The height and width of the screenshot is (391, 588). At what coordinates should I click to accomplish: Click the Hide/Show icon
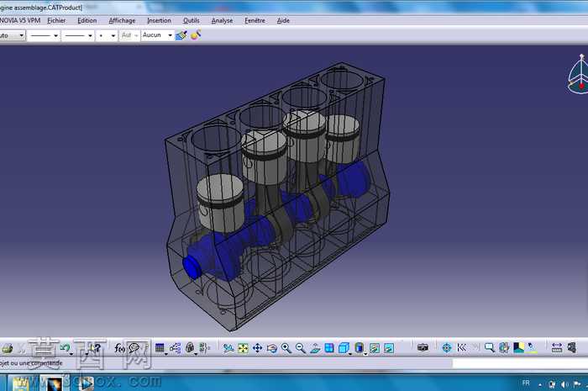pos(375,348)
